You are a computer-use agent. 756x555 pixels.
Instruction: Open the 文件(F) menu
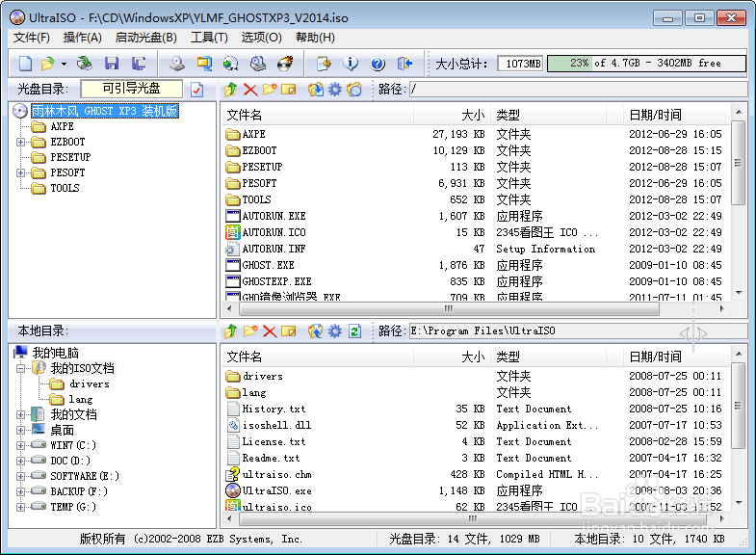[x=32, y=38]
